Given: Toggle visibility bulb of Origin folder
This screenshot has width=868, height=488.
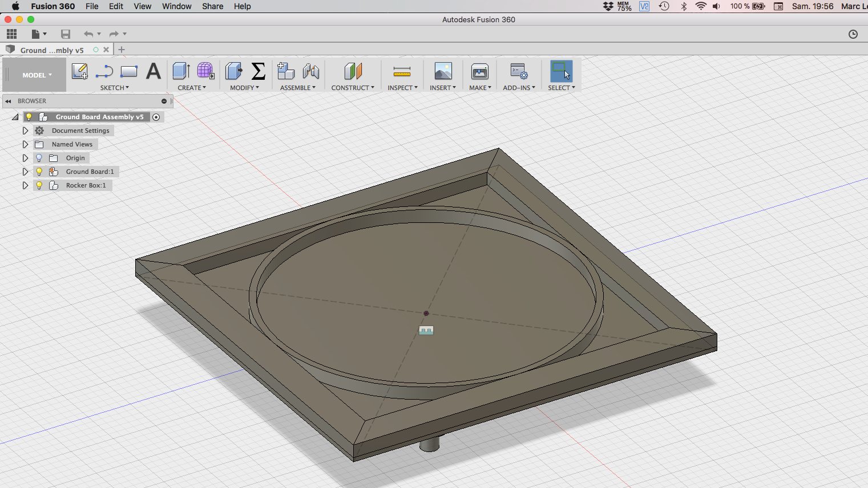Looking at the screenshot, I should [x=39, y=158].
